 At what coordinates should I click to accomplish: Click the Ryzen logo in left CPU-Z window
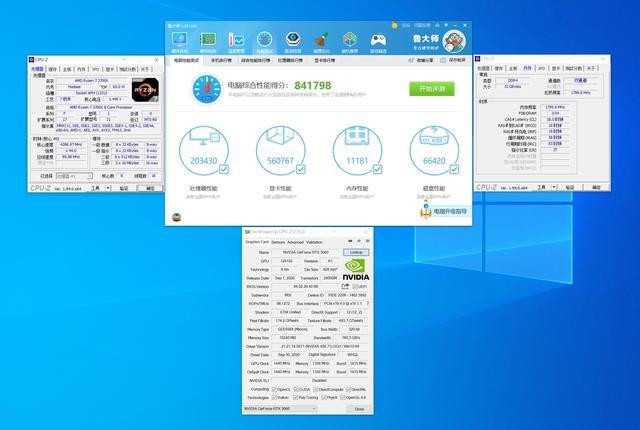[145, 90]
